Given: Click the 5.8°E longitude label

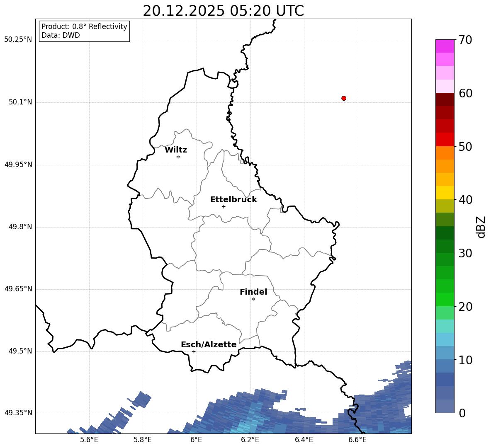Looking at the screenshot, I should coord(143,440).
